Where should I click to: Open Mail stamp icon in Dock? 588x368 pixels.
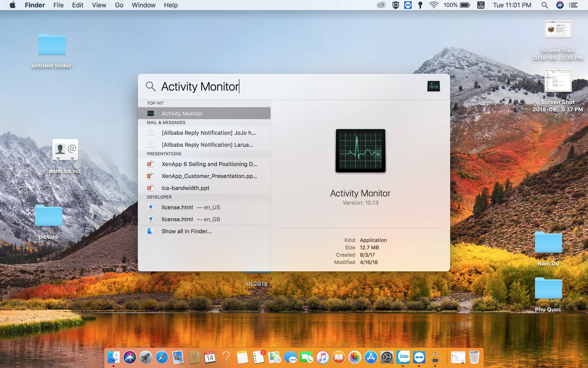click(178, 357)
